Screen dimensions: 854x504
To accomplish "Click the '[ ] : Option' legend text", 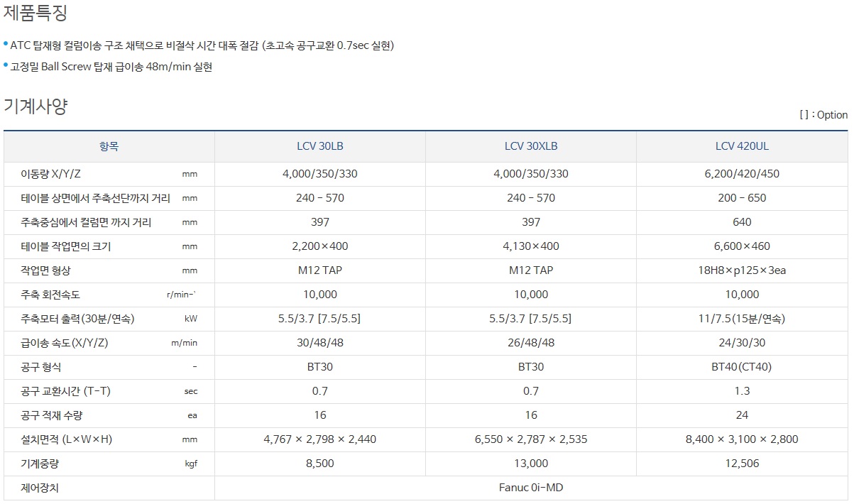I will (823, 115).
